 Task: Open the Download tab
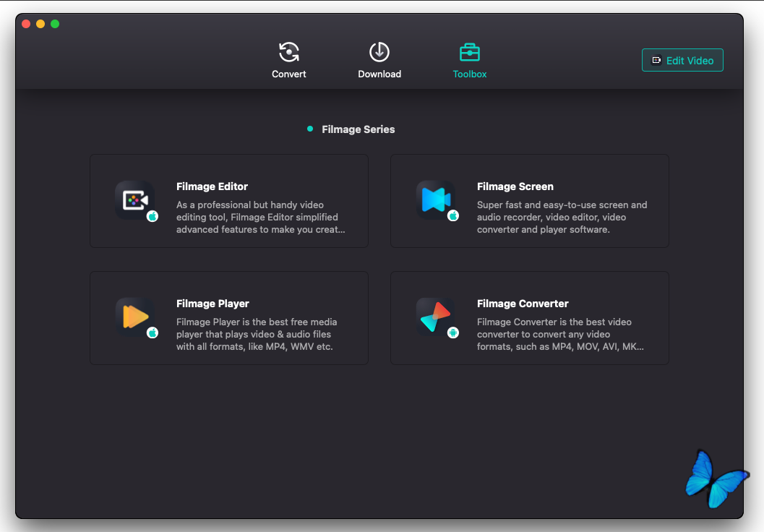point(379,60)
